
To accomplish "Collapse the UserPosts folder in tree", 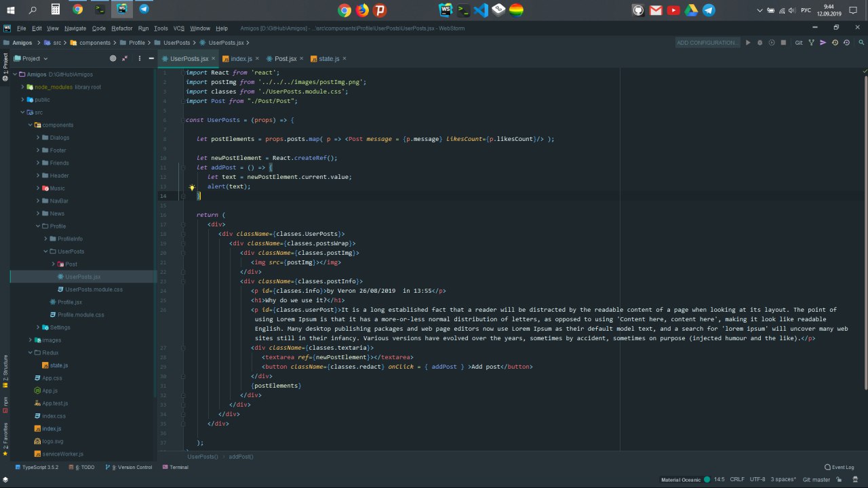I will pyautogui.click(x=46, y=251).
